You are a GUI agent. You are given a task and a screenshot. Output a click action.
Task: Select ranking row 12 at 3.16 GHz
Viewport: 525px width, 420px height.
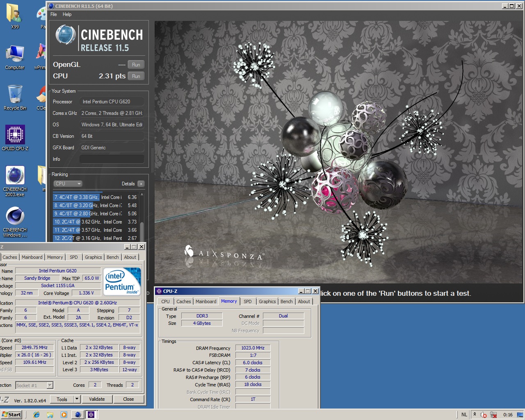pos(96,238)
